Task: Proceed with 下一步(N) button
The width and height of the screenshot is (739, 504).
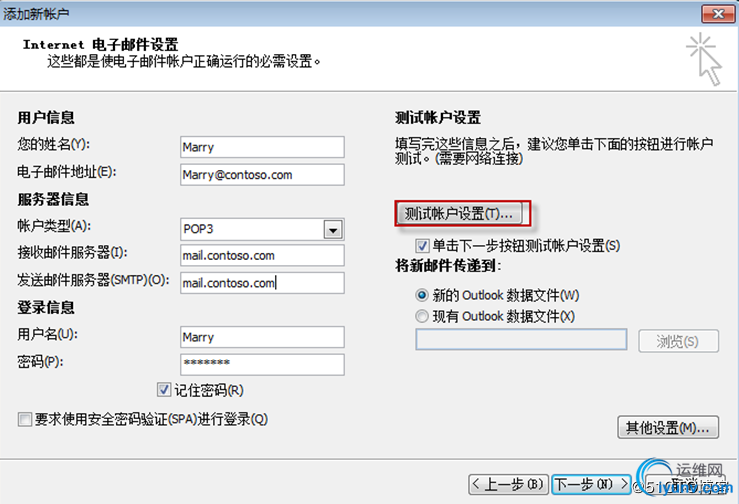Action: tap(591, 484)
